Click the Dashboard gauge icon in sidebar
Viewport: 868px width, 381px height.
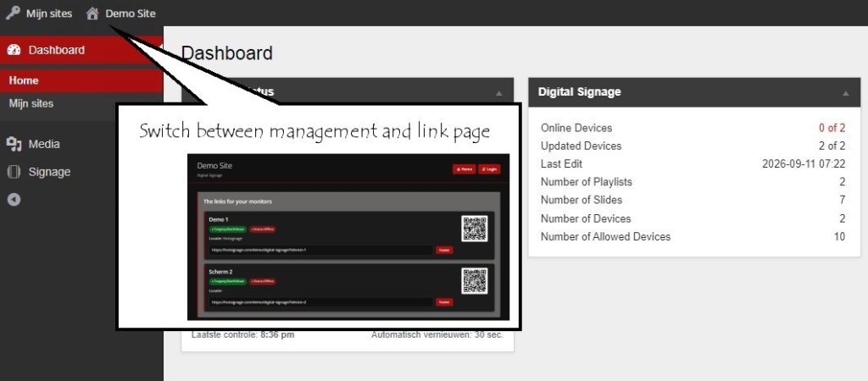coord(14,50)
